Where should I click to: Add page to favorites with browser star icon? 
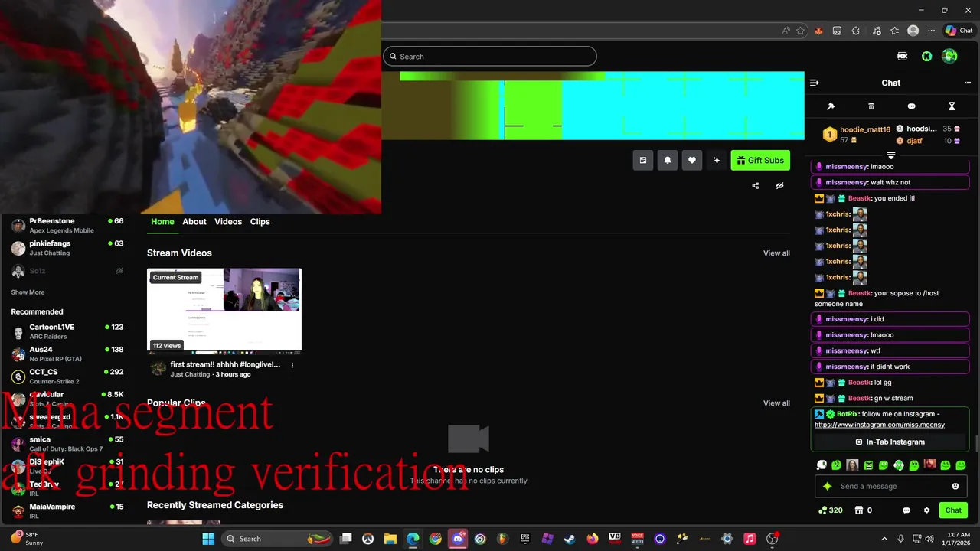click(800, 31)
